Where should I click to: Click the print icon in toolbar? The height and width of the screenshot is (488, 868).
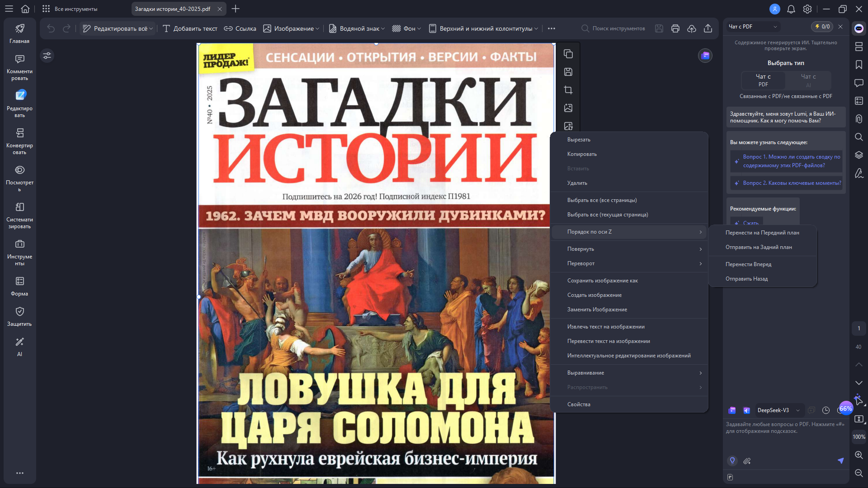click(x=675, y=28)
